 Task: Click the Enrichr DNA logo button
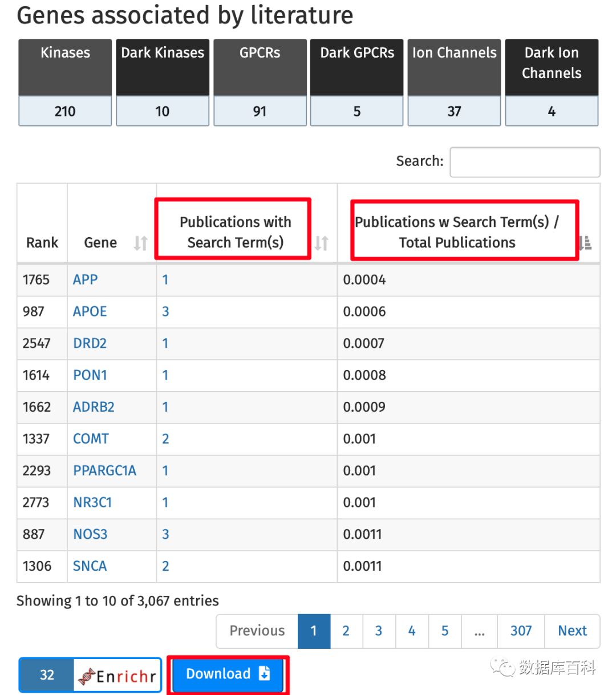click(x=117, y=676)
